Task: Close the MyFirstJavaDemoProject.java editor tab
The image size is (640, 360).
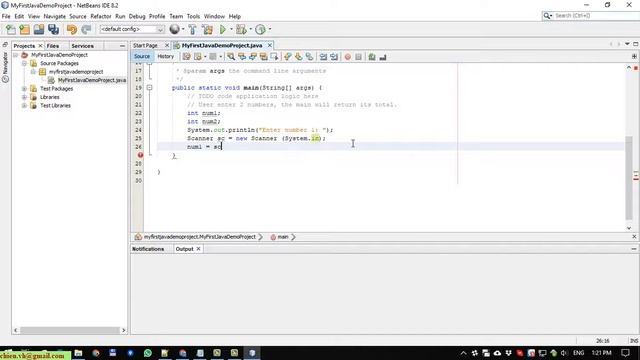Action: 269,45
